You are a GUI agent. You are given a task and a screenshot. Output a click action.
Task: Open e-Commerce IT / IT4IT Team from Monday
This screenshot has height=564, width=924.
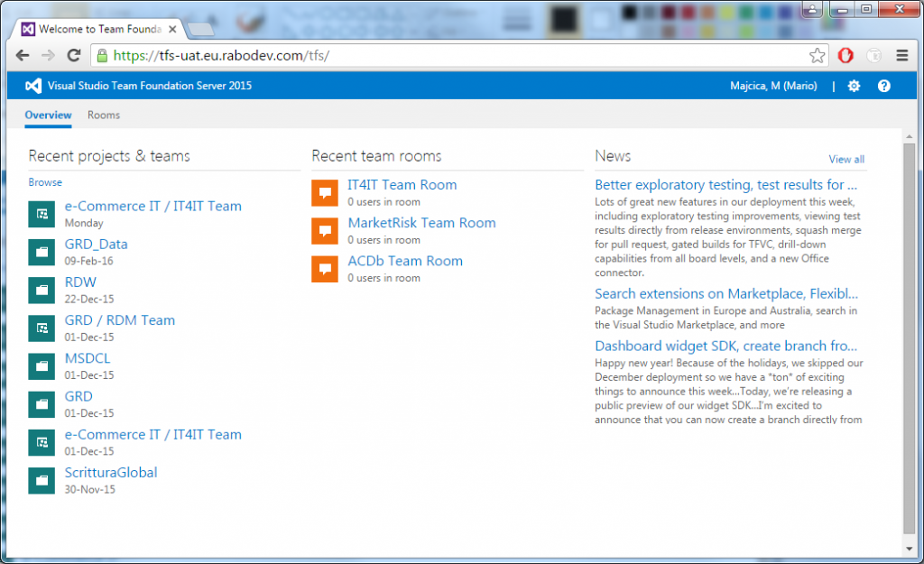(x=153, y=206)
